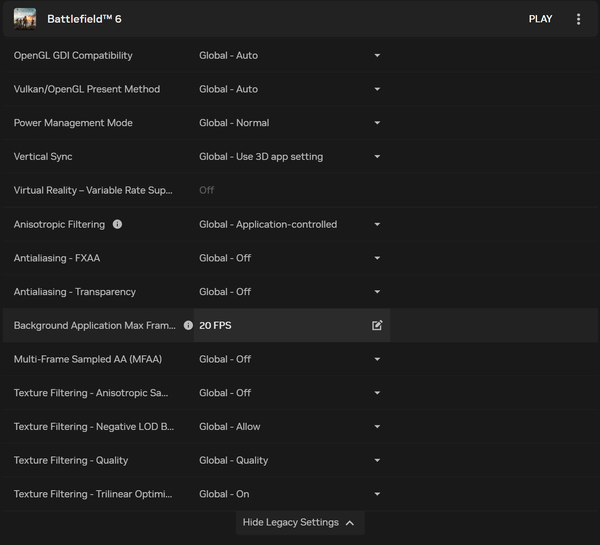The width and height of the screenshot is (600, 545).
Task: Open Antialiasing - Transparency dropdown
Action: pos(290,292)
